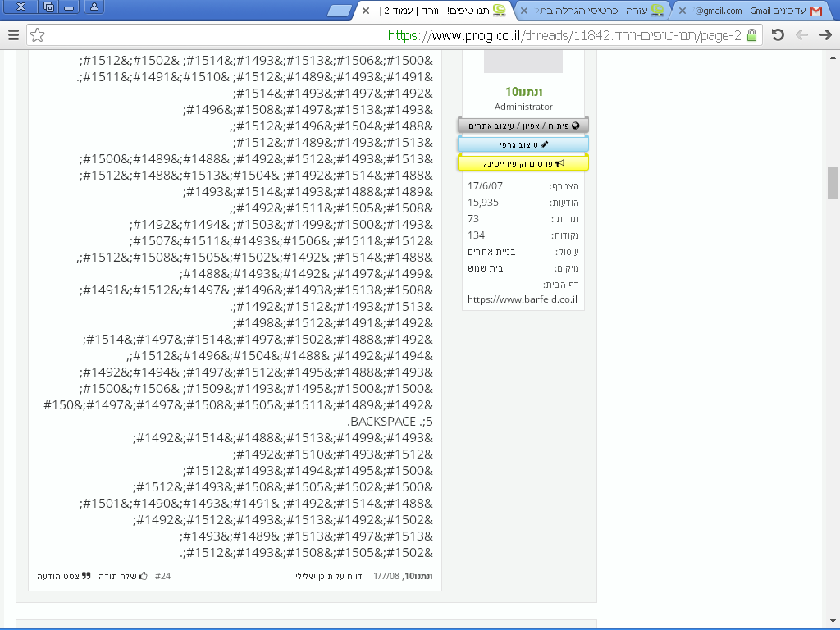Open the post permalink #24
Image resolution: width=840 pixels, height=630 pixels.
coord(163,577)
